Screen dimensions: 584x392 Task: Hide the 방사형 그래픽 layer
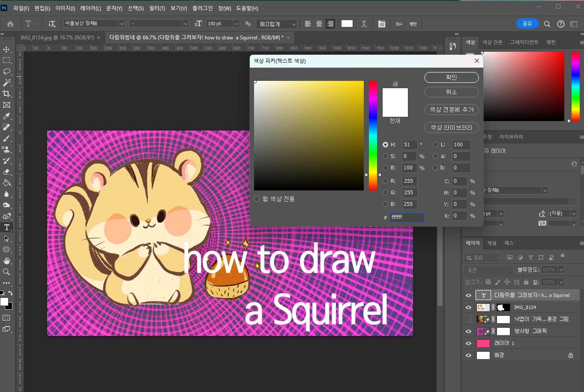pyautogui.click(x=468, y=331)
